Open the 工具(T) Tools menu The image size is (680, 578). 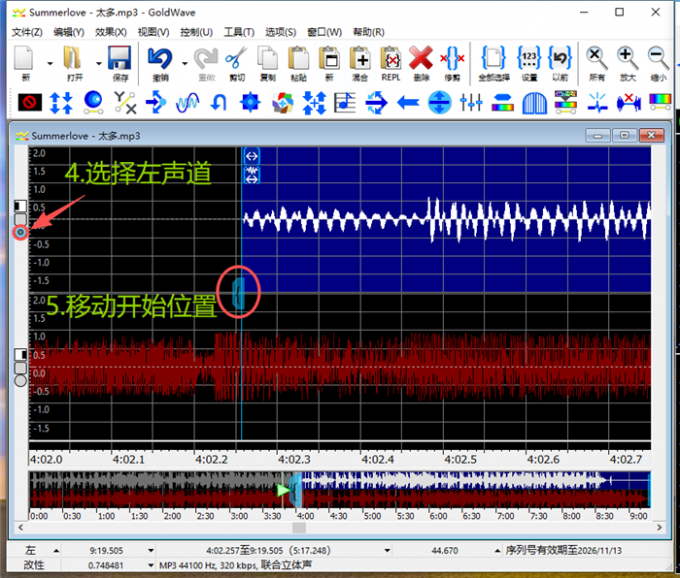pyautogui.click(x=238, y=32)
